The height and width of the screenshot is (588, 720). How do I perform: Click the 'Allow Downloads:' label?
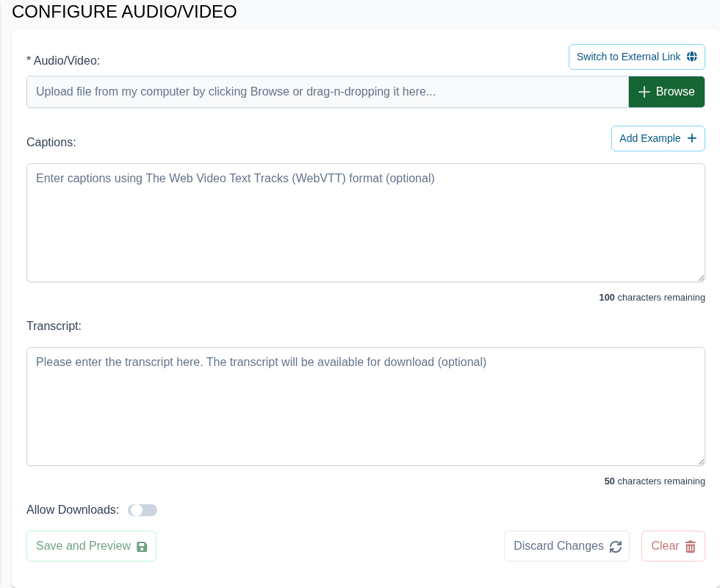[73, 510]
